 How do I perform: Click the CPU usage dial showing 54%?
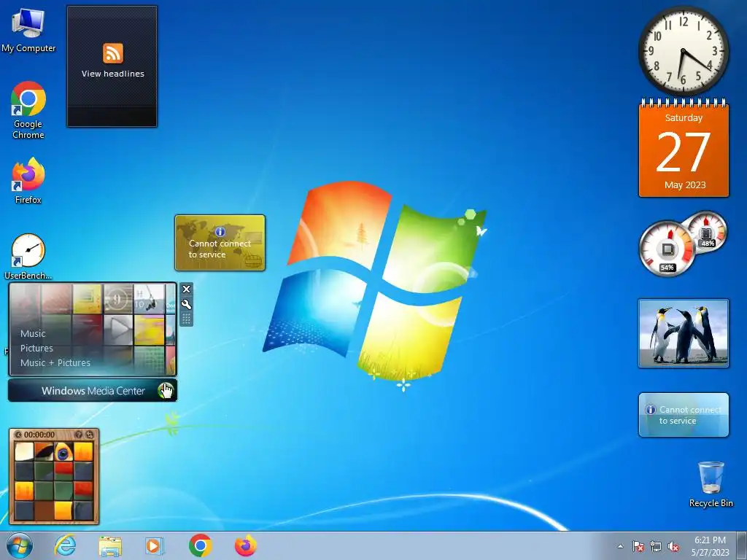pos(667,249)
